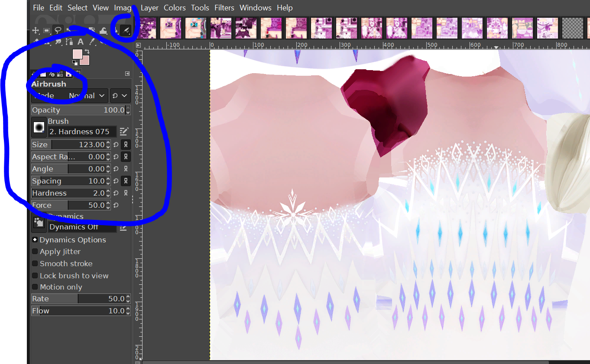Select the Paths tool

(x=69, y=42)
